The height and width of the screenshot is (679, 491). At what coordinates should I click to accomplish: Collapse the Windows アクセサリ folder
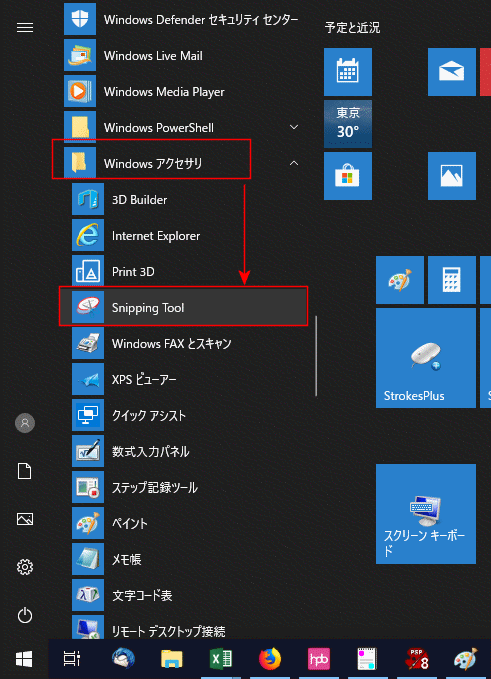pyautogui.click(x=294, y=163)
